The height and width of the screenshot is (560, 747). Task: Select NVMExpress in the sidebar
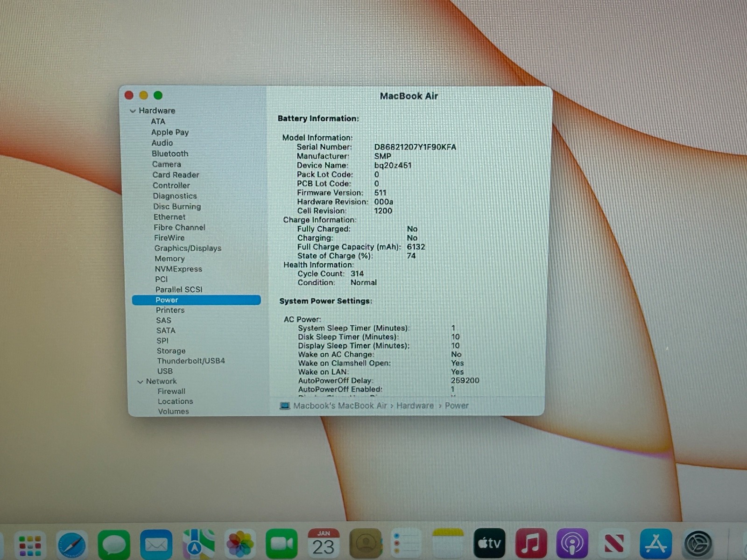pos(178,269)
